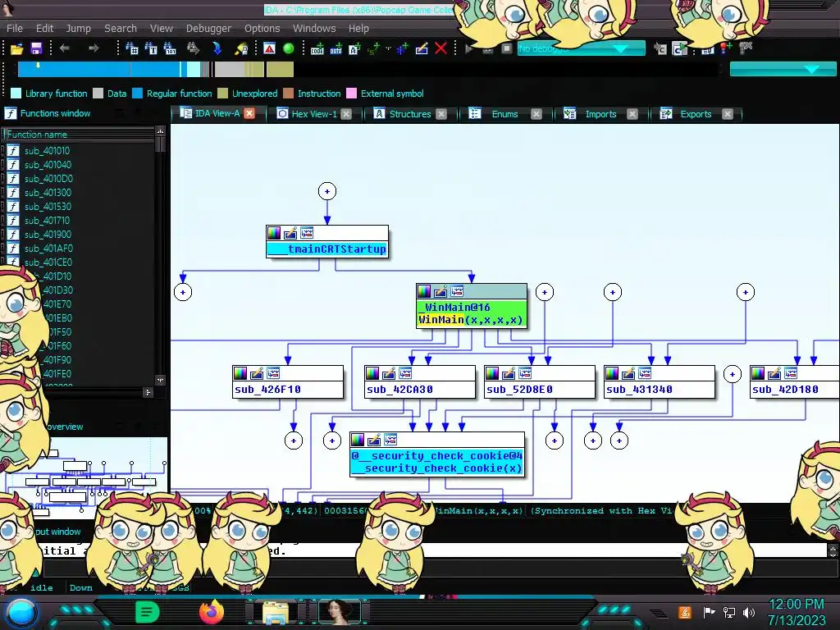Close the Enums tab
Screen dimensions: 840x630
[536, 114]
